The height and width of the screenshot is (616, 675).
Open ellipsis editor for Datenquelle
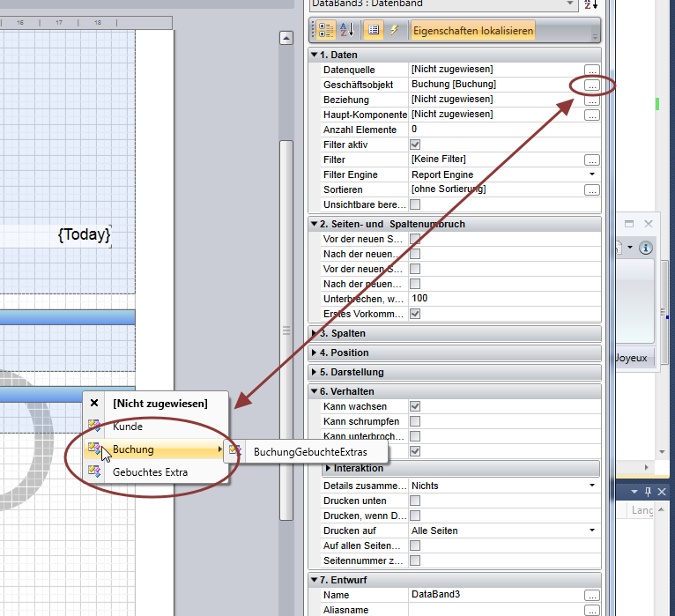592,71
